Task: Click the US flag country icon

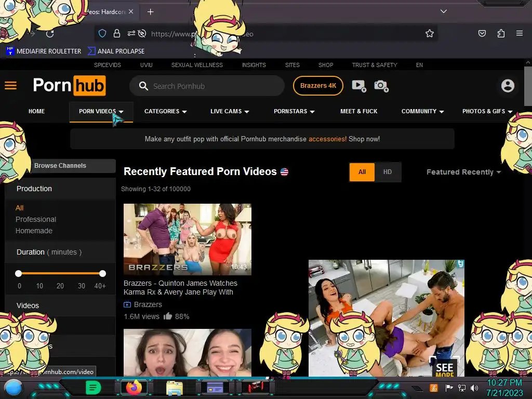Action: (x=284, y=171)
